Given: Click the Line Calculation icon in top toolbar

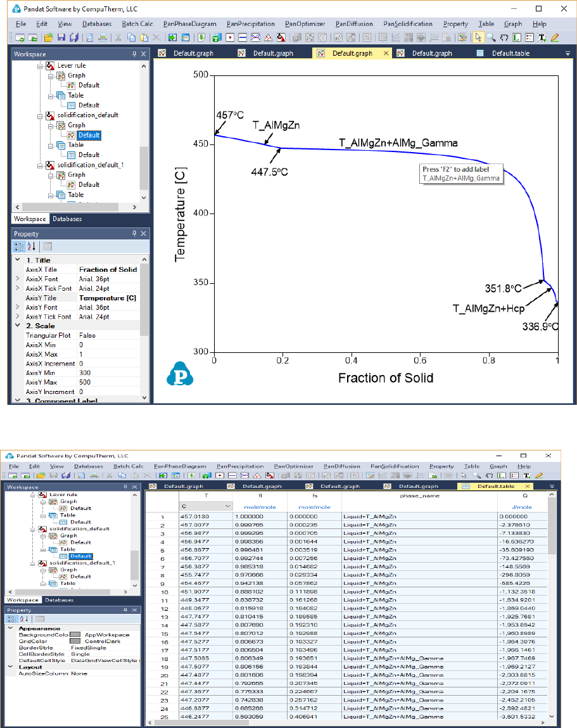Looking at the screenshot, I should 243,37.
